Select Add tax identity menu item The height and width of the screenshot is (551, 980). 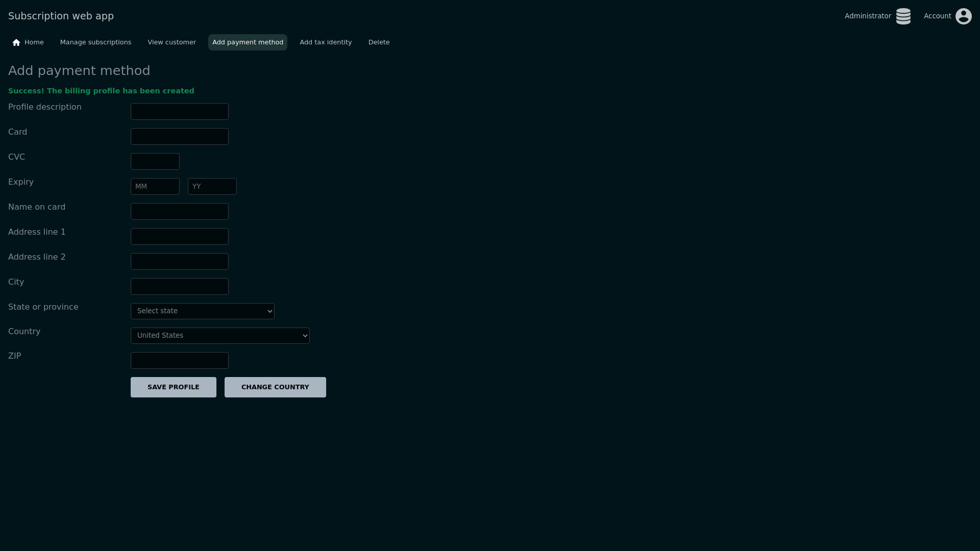point(326,42)
